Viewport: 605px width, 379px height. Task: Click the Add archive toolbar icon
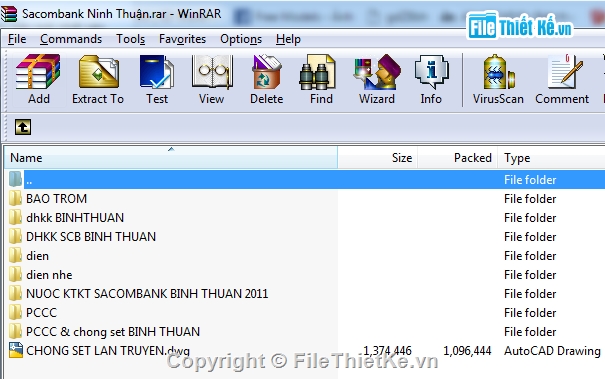[x=38, y=79]
